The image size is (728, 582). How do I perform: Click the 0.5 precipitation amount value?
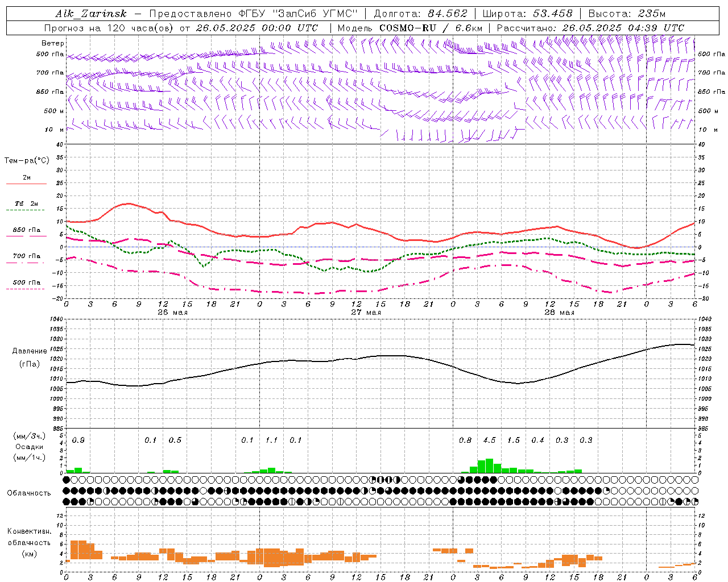(x=175, y=440)
